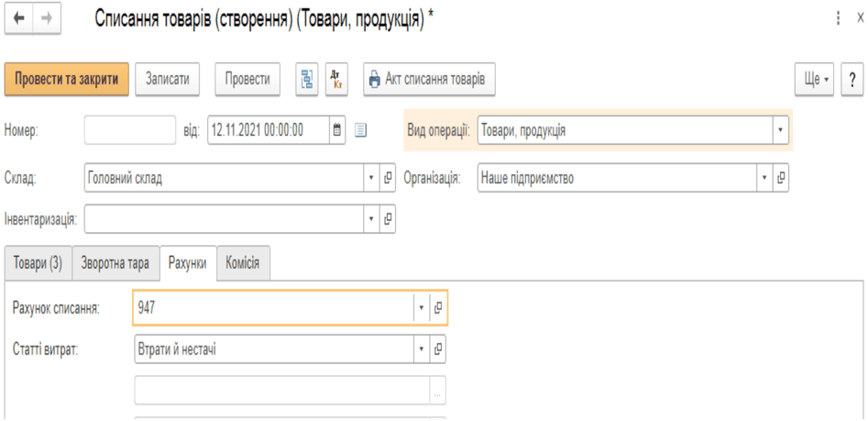Go forward with the right arrow
868x421 pixels.
47,19
